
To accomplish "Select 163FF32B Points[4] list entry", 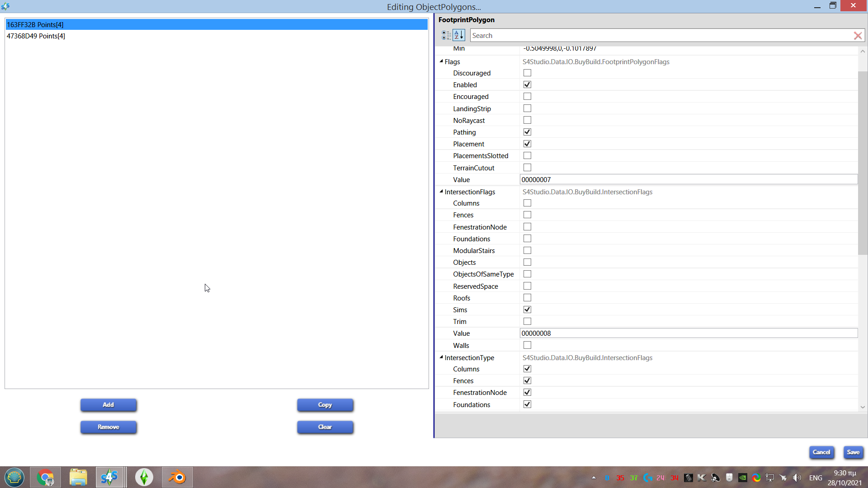I will pos(35,24).
